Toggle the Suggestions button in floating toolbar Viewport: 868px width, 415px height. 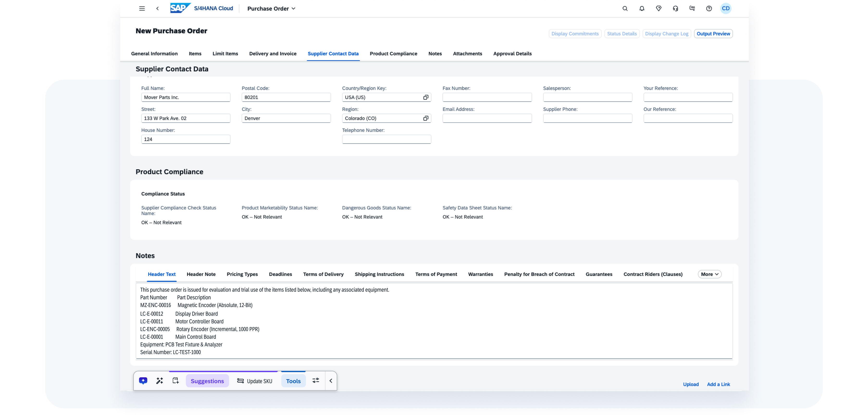pyautogui.click(x=207, y=381)
